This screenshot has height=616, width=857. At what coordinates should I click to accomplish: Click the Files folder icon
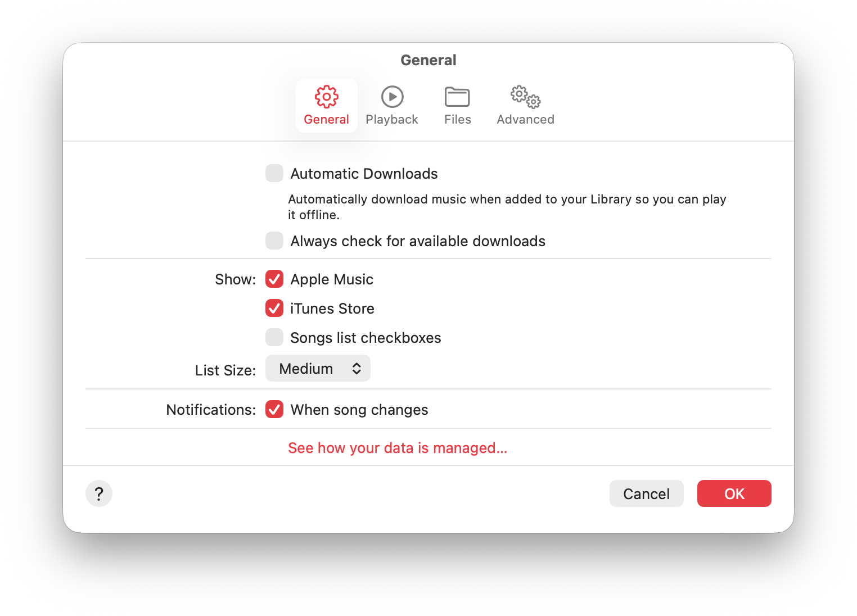457,97
